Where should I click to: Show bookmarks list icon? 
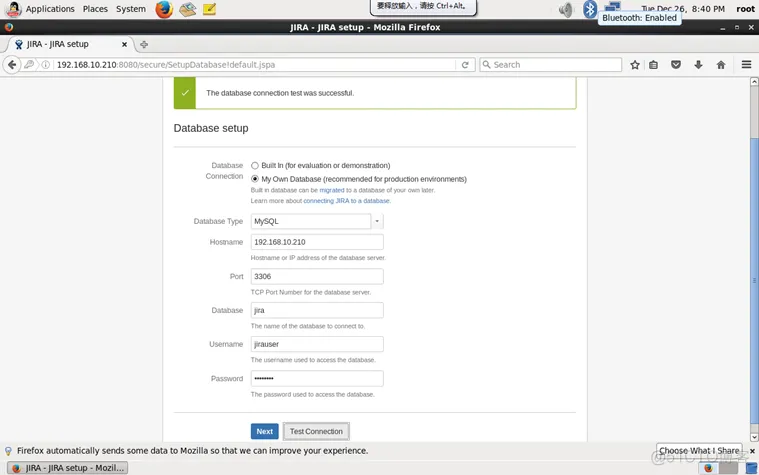[653, 64]
